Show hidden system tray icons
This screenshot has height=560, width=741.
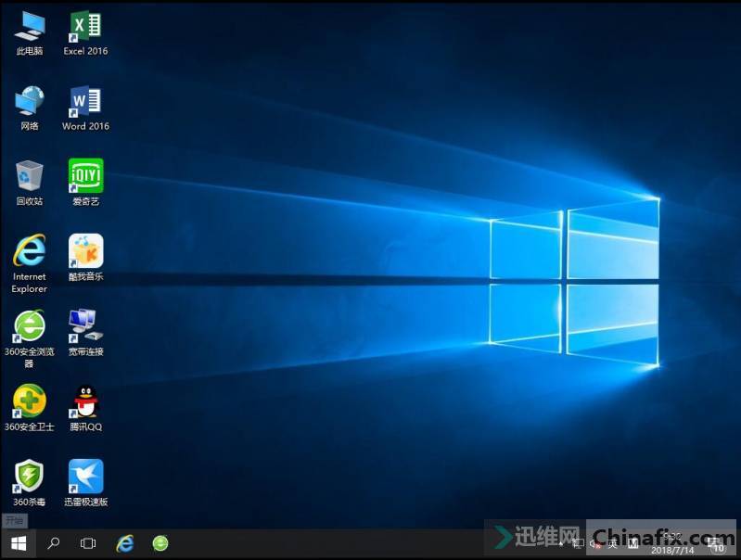pyautogui.click(x=560, y=544)
